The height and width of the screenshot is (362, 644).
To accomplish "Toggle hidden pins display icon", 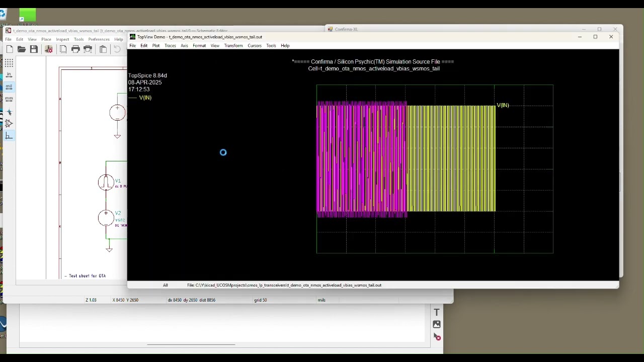I will point(9,124).
